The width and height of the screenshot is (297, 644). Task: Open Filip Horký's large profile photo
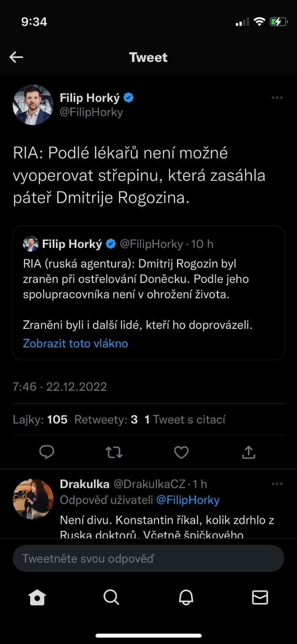coord(33,105)
